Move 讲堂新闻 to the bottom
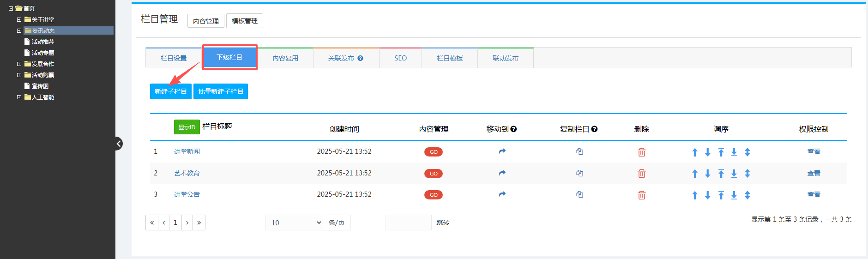This screenshot has width=868, height=259. click(734, 152)
